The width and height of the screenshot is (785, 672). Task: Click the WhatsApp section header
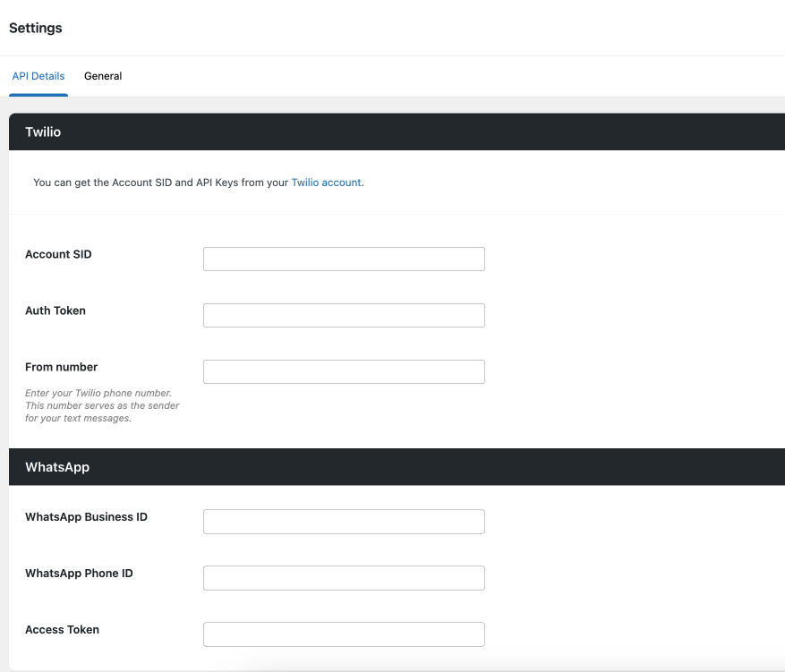57,467
